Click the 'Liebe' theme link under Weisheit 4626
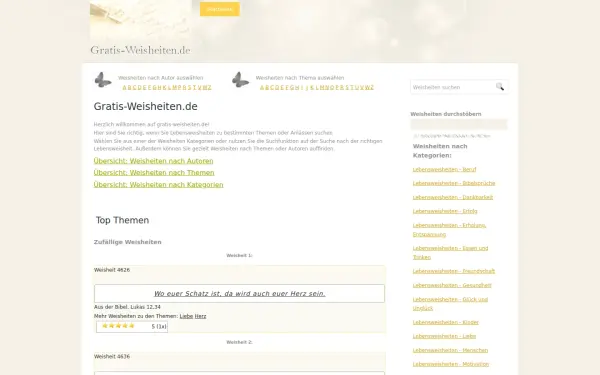600x375 pixels. (186, 316)
